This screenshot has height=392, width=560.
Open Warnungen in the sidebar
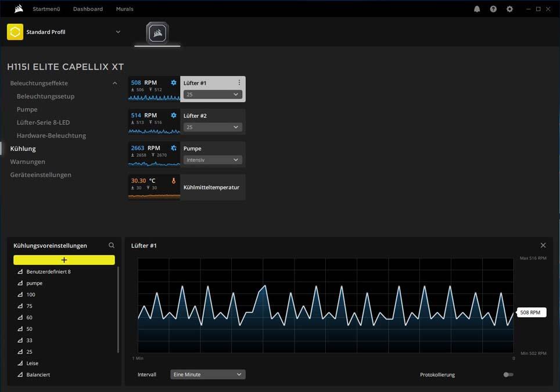coord(27,161)
